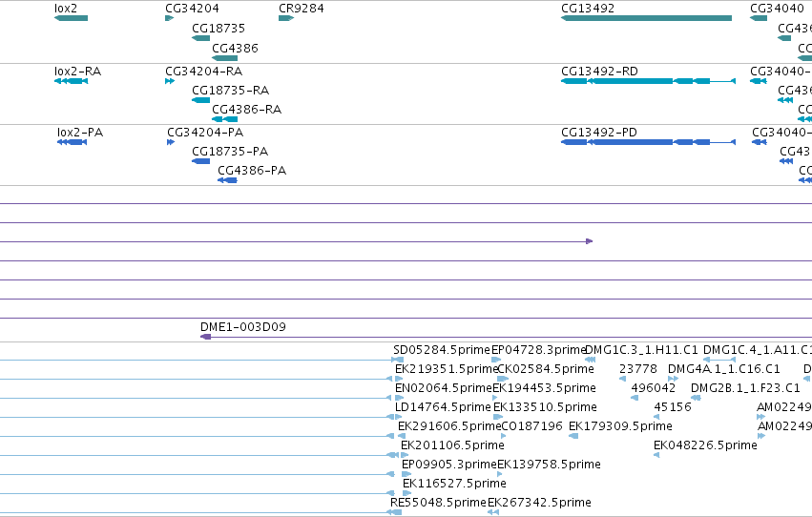Click the CR9284 gene label
Viewport: 812px width, 517px height.
tap(302, 9)
